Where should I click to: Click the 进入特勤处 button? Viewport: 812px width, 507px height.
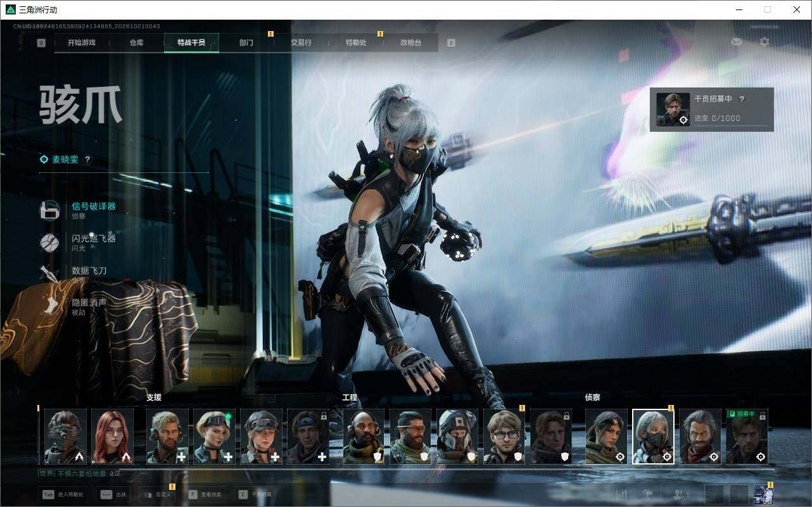pyautogui.click(x=64, y=494)
